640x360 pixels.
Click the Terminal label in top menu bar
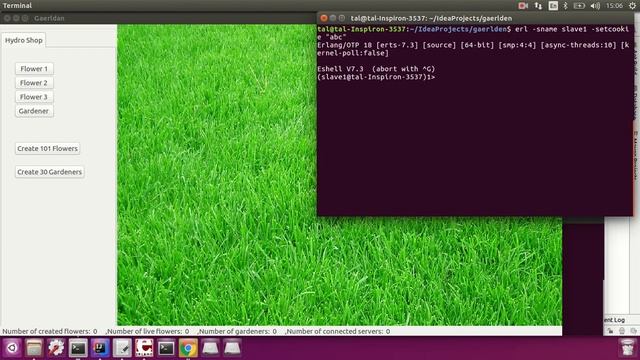17,5
